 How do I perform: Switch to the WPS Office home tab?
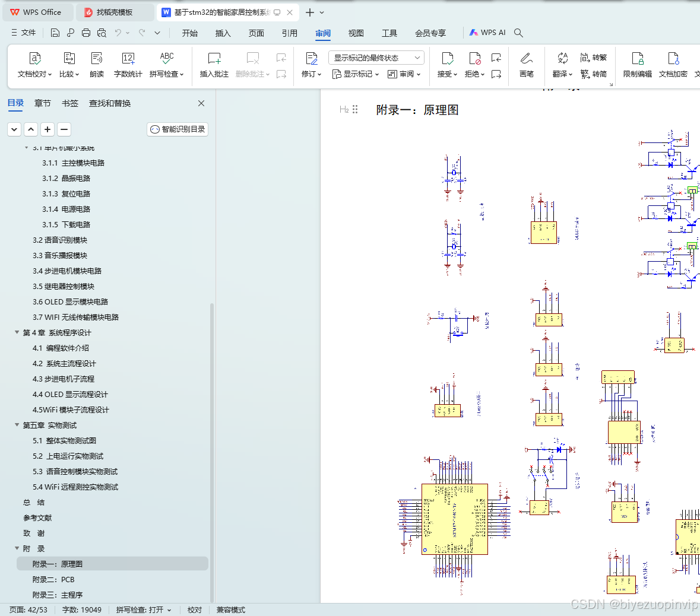click(38, 12)
